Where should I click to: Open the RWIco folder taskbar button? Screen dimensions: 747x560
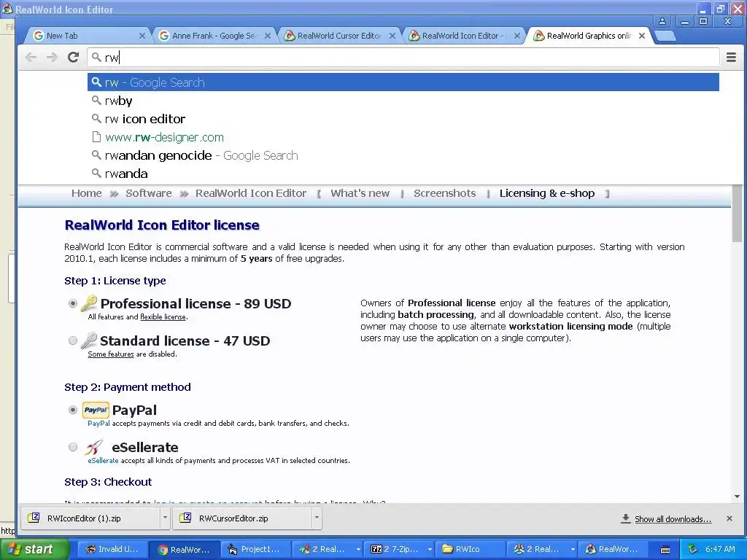(472, 549)
